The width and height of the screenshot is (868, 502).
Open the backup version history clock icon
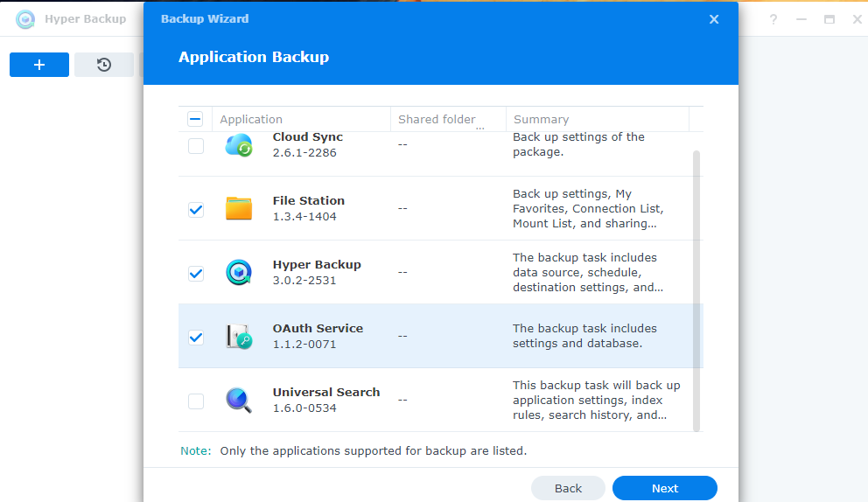[104, 65]
